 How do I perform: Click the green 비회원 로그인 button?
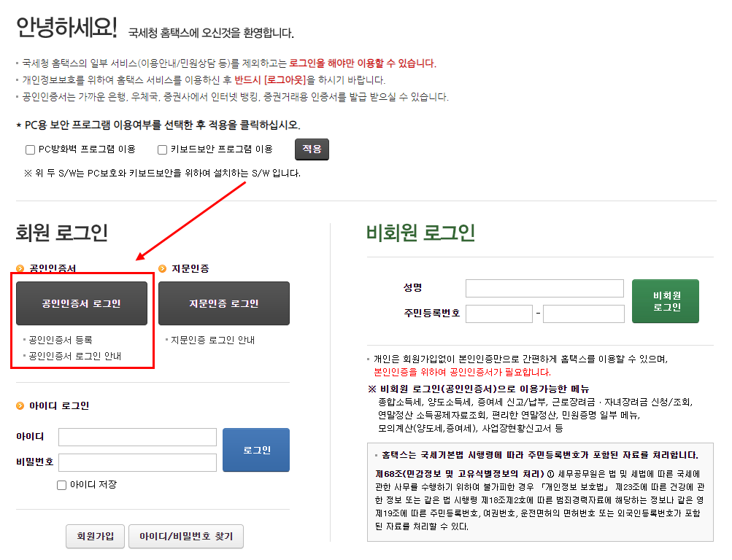[x=666, y=301]
